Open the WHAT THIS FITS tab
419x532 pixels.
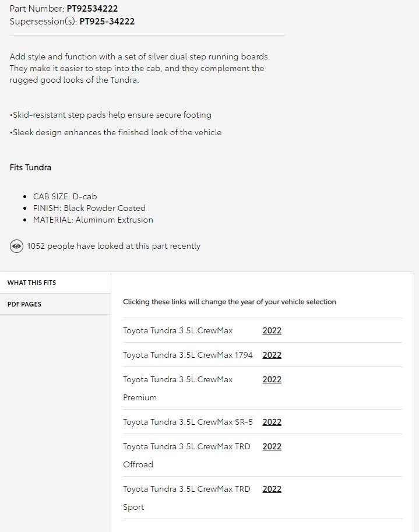click(55, 283)
